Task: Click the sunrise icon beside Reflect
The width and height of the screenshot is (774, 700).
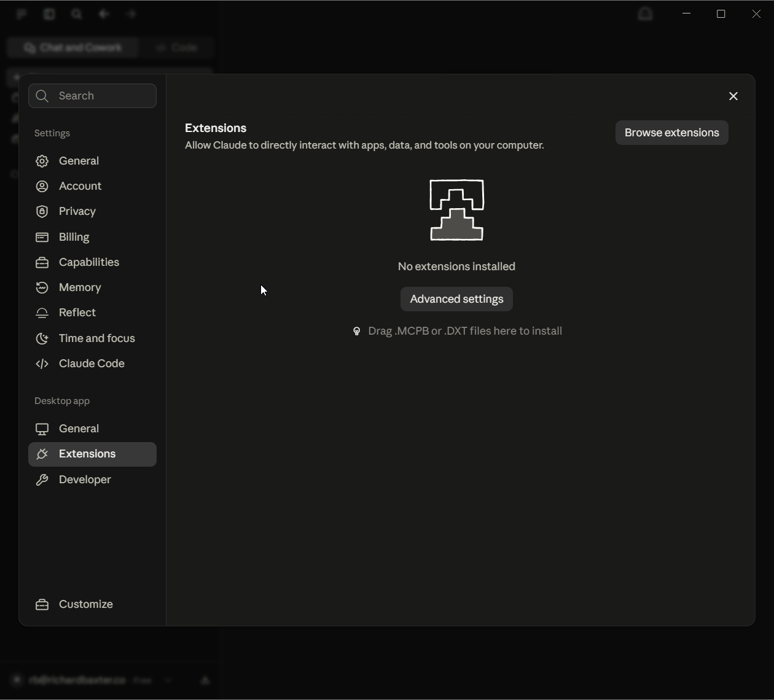Action: click(42, 313)
